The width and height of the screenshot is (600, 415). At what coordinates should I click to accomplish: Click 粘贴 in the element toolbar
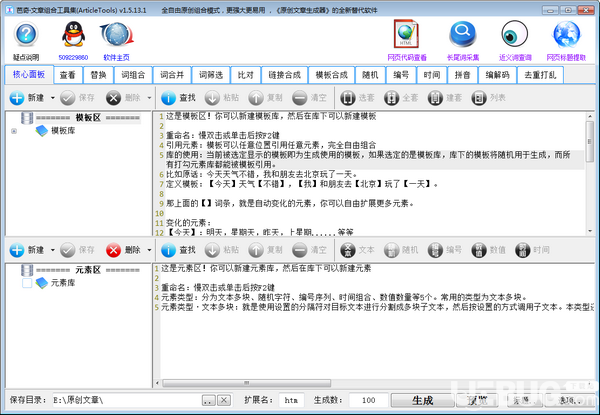222,250
